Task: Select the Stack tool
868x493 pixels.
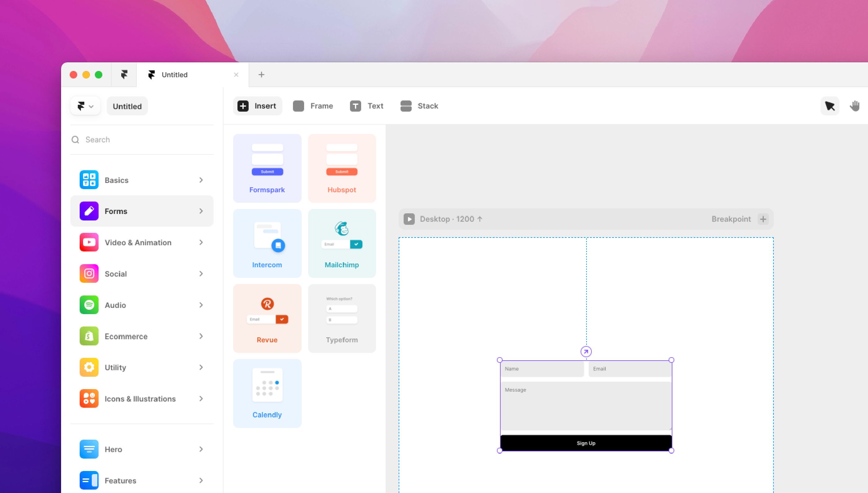Action: tap(406, 106)
